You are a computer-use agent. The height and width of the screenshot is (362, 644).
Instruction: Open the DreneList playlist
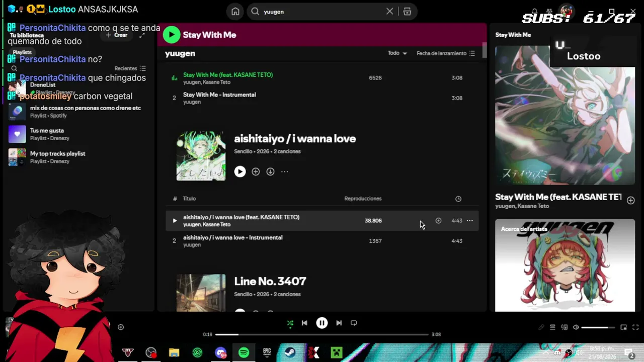click(78, 88)
